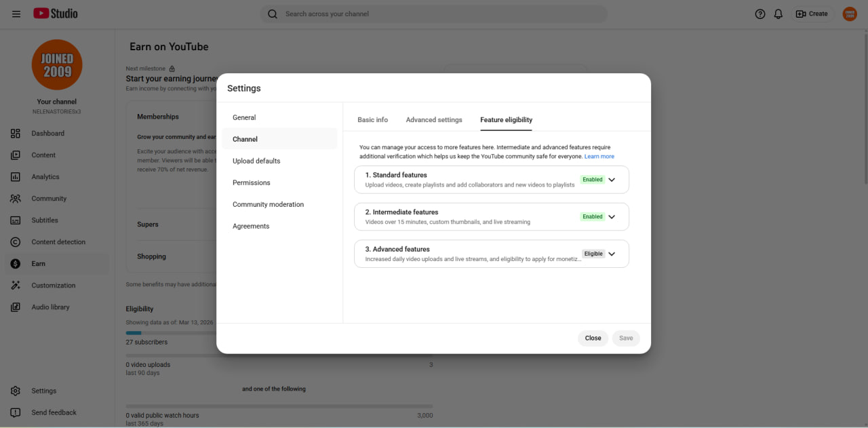Image resolution: width=868 pixels, height=428 pixels.
Task: Click the '1. Standard features' heading
Action: (396, 175)
